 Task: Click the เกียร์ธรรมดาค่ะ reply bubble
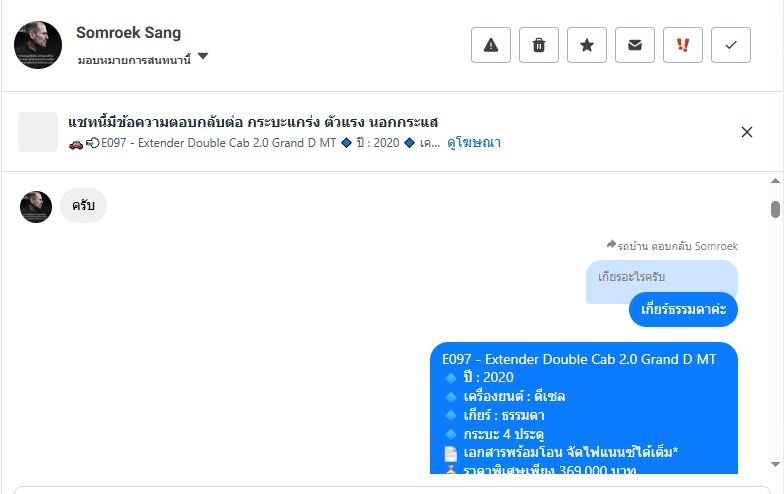[683, 310]
